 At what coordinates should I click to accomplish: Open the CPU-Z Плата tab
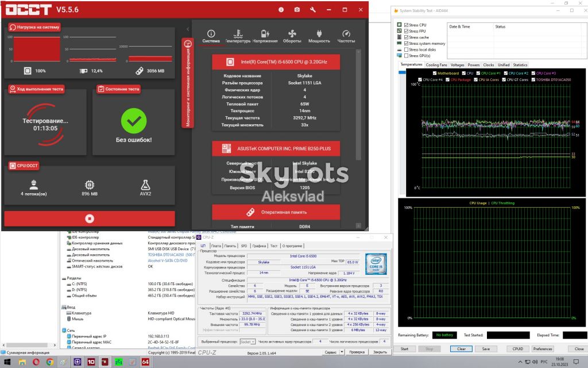(x=216, y=246)
